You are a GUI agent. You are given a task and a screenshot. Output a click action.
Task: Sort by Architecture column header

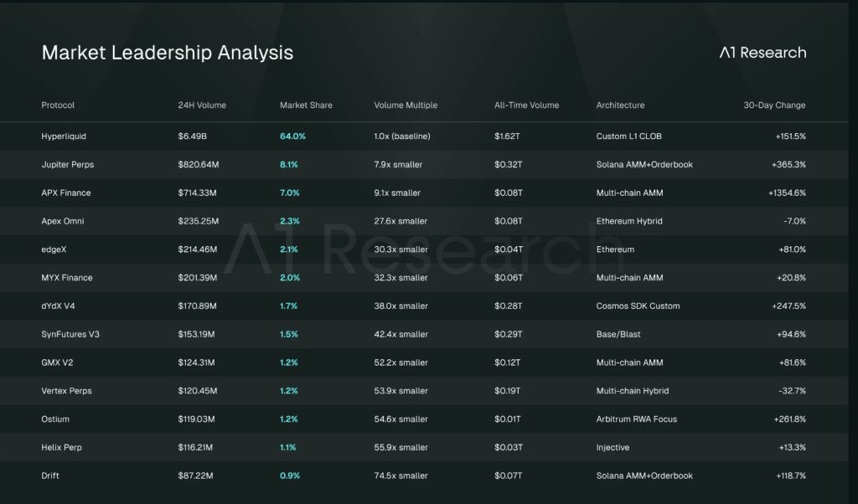620,105
